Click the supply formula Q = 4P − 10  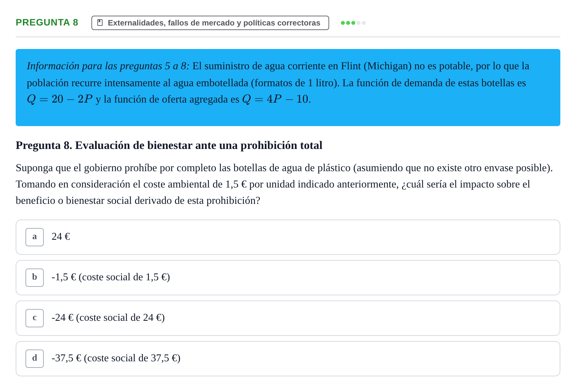pyautogui.click(x=276, y=99)
